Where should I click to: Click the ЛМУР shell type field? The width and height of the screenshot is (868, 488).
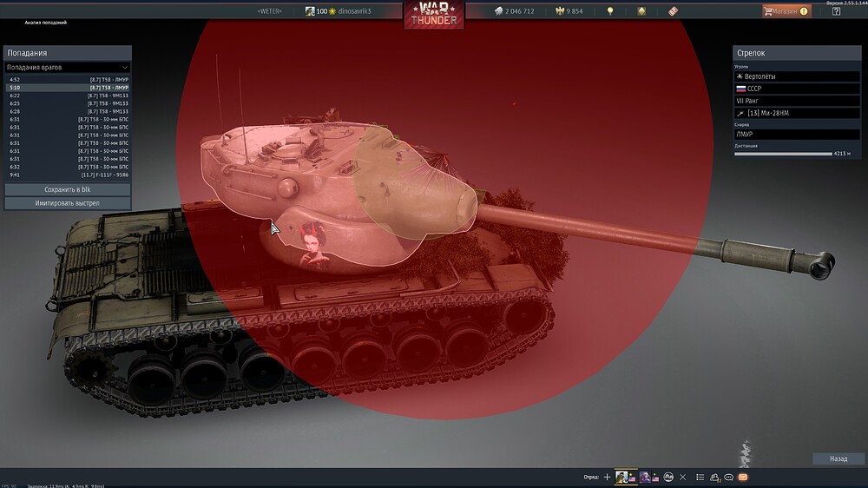797,134
